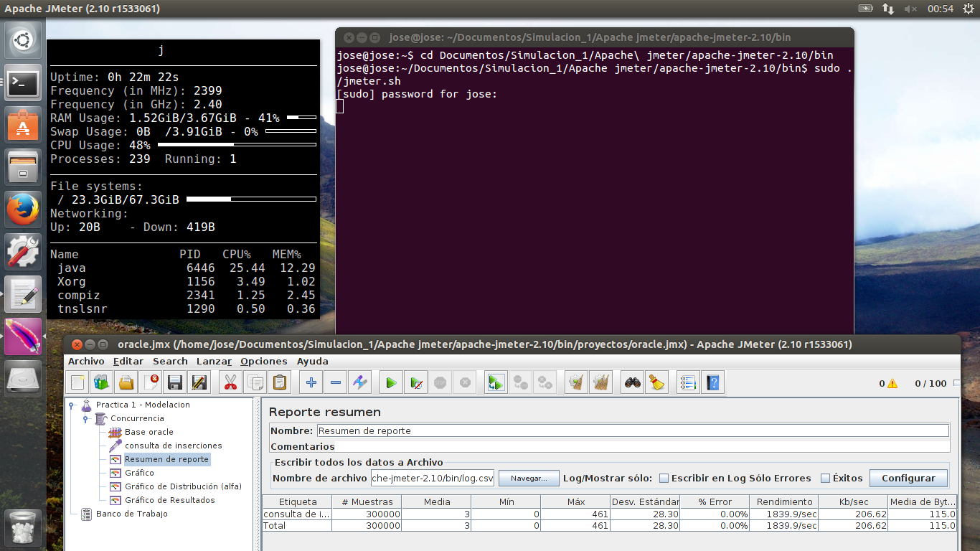Click the % Error column header
Screen dimensions: 980x551
pos(715,501)
